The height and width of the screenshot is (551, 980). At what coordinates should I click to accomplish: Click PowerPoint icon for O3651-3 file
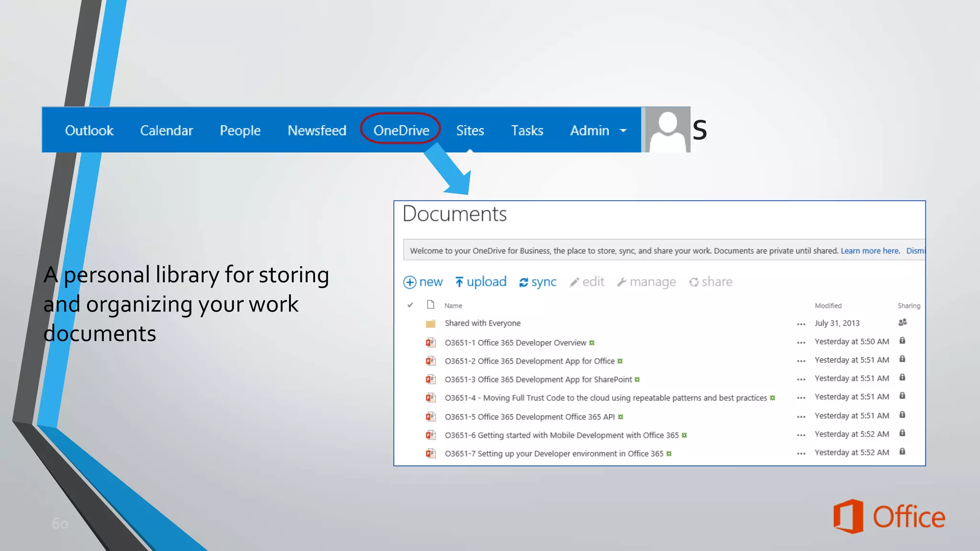pyautogui.click(x=431, y=379)
